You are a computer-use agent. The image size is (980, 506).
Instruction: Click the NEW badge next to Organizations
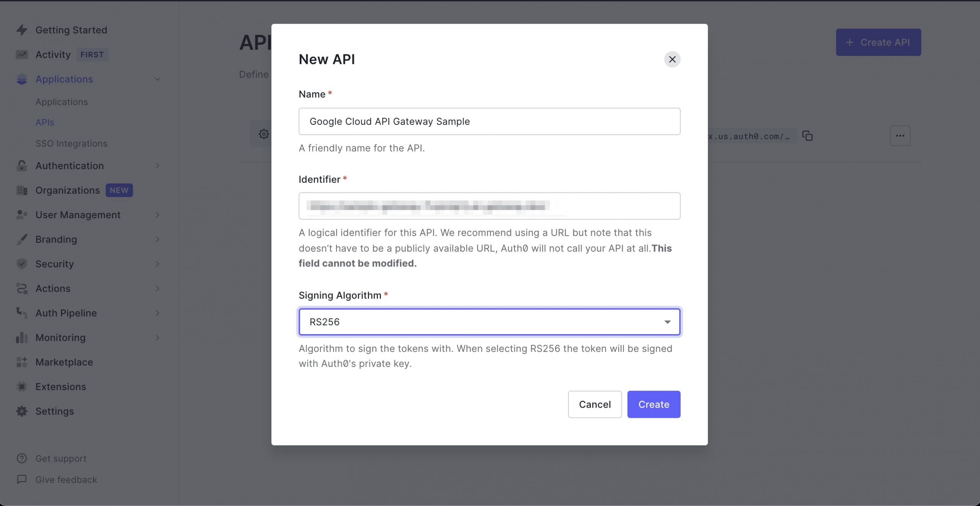[119, 190]
